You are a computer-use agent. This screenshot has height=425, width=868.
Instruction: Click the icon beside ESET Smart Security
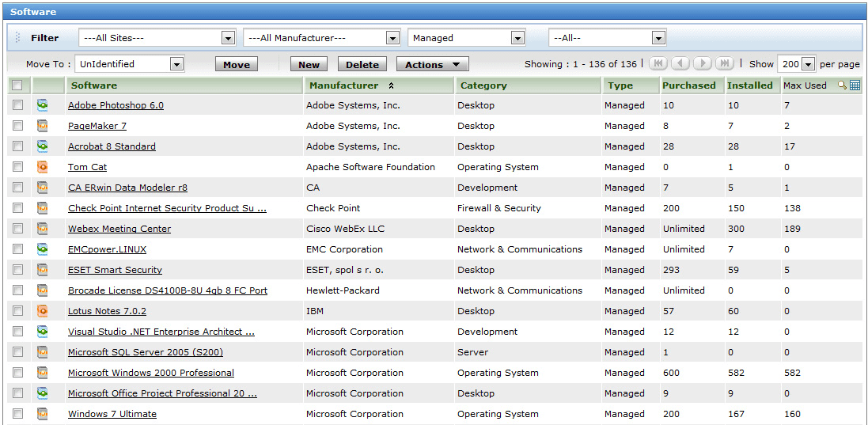[x=42, y=270]
